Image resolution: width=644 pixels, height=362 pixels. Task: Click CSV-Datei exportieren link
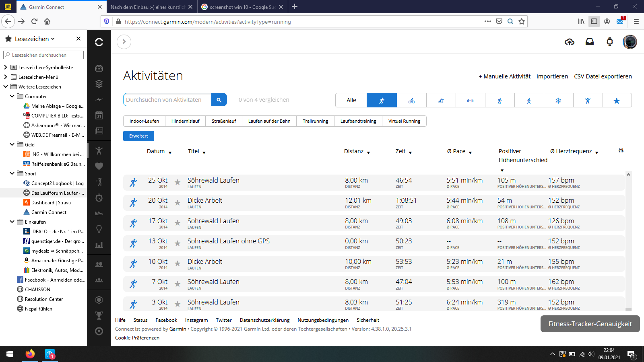pos(603,76)
